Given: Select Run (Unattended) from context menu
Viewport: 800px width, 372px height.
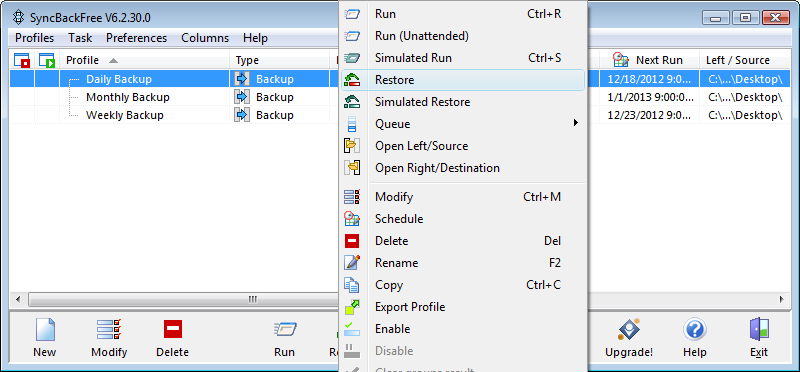Looking at the screenshot, I should [x=463, y=36].
